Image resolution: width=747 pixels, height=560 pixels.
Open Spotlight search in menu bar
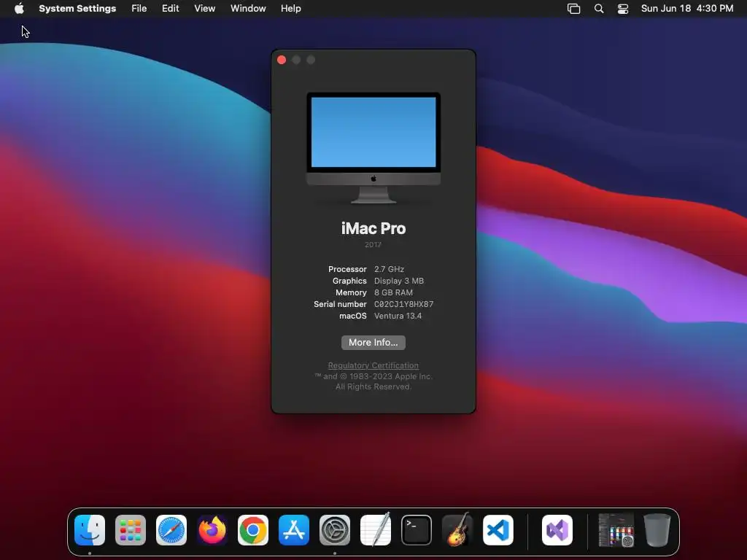pos(599,9)
